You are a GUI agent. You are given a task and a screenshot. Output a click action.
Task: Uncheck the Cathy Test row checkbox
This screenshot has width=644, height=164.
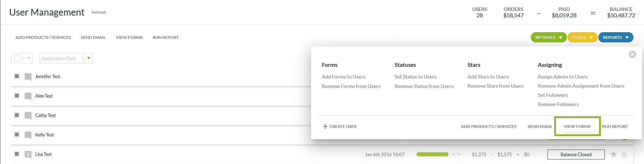(x=17, y=115)
